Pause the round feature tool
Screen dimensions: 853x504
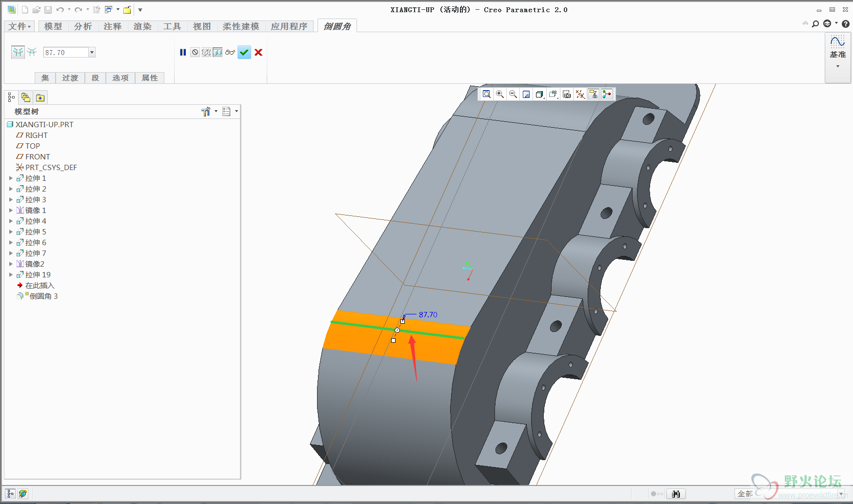click(183, 52)
